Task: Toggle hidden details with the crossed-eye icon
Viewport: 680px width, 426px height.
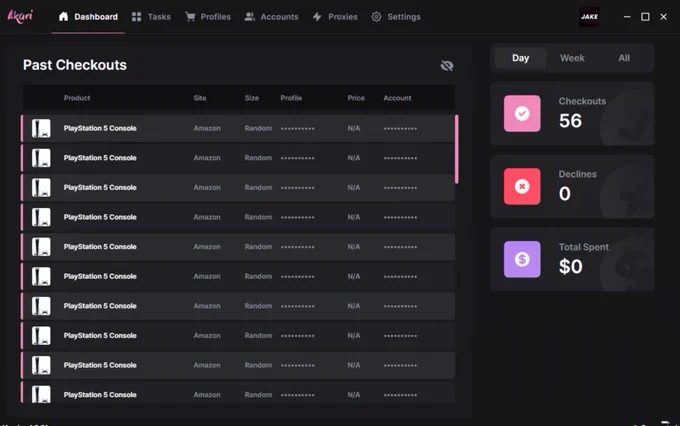Action: click(x=447, y=66)
